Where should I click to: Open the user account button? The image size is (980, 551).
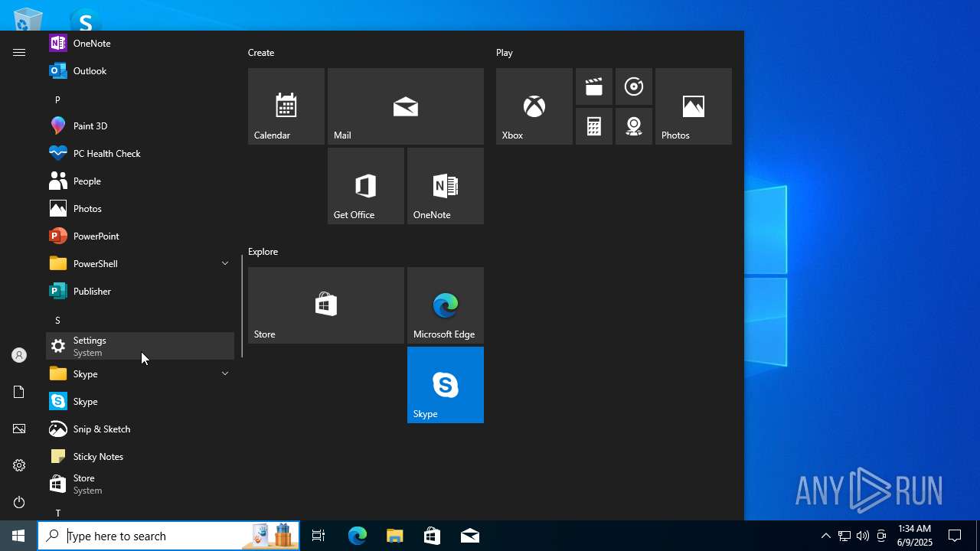click(x=19, y=355)
